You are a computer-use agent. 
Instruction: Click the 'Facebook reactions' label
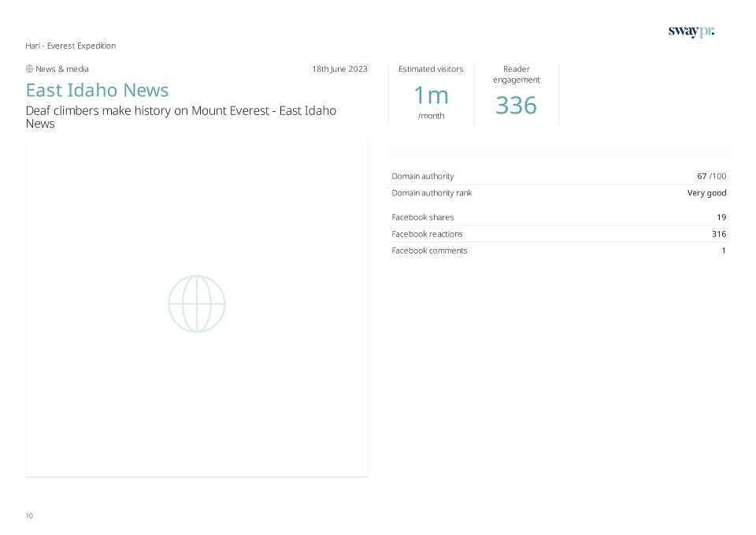pos(427,234)
